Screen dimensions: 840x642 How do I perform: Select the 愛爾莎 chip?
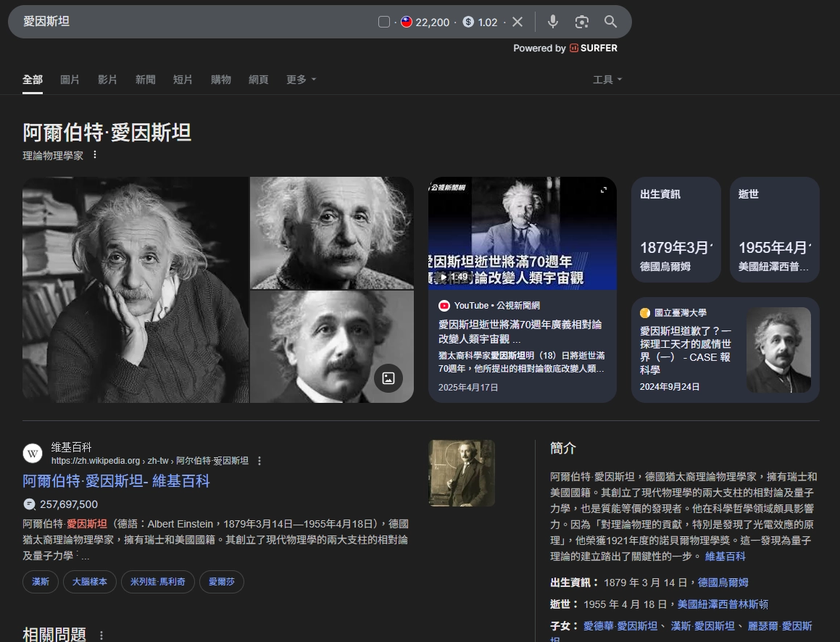(x=222, y=581)
